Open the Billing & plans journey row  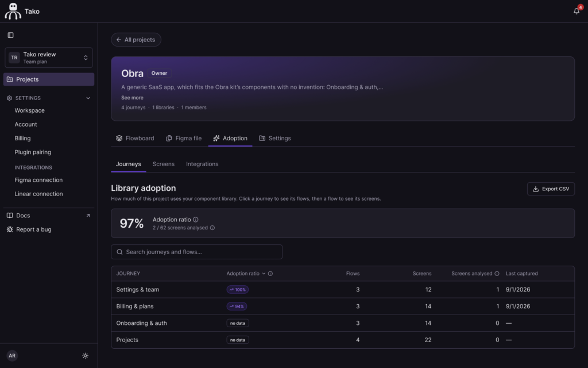coord(343,306)
